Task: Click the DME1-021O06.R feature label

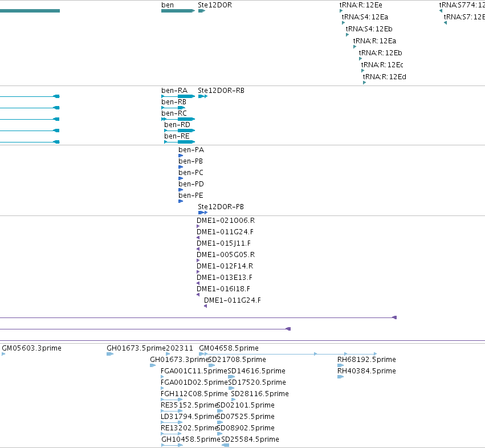Action: 226,221
